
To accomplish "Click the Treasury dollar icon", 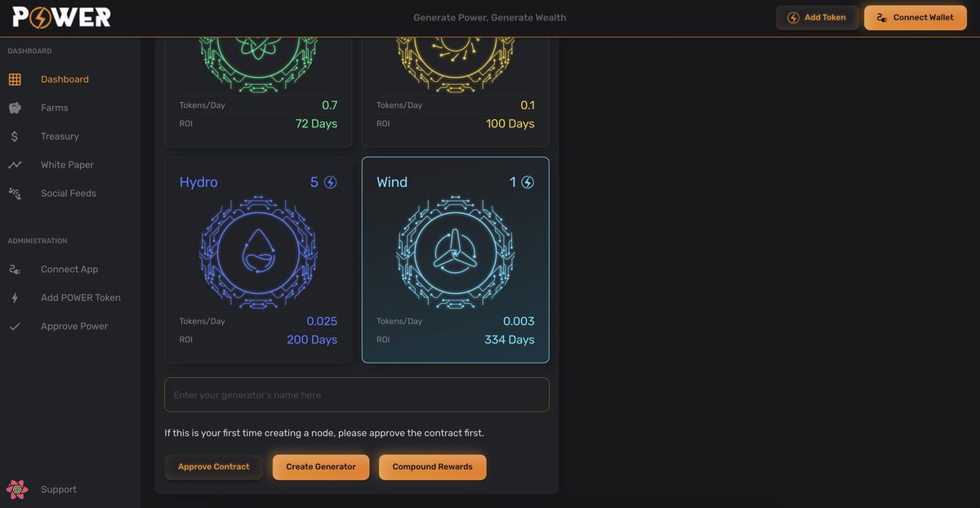I will (x=15, y=135).
